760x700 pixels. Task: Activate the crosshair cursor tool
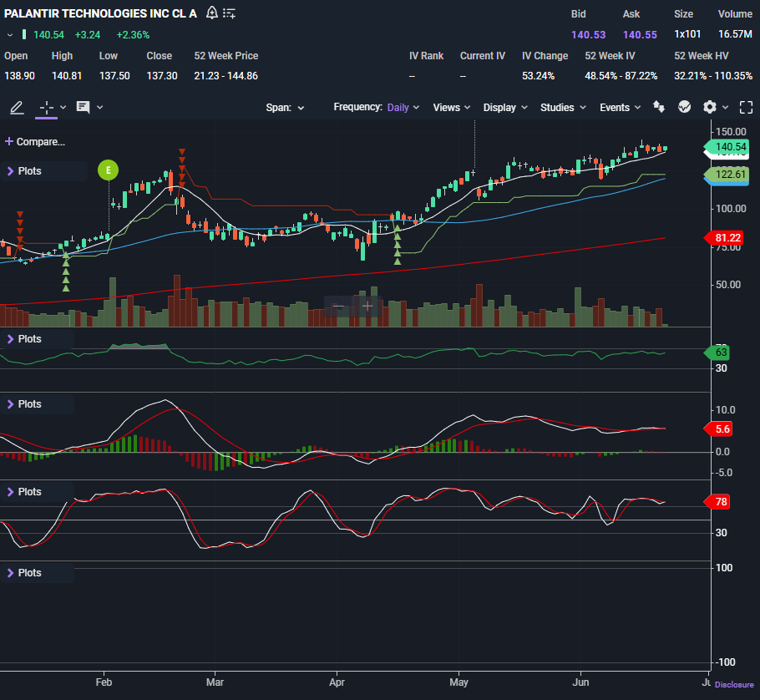(47, 107)
